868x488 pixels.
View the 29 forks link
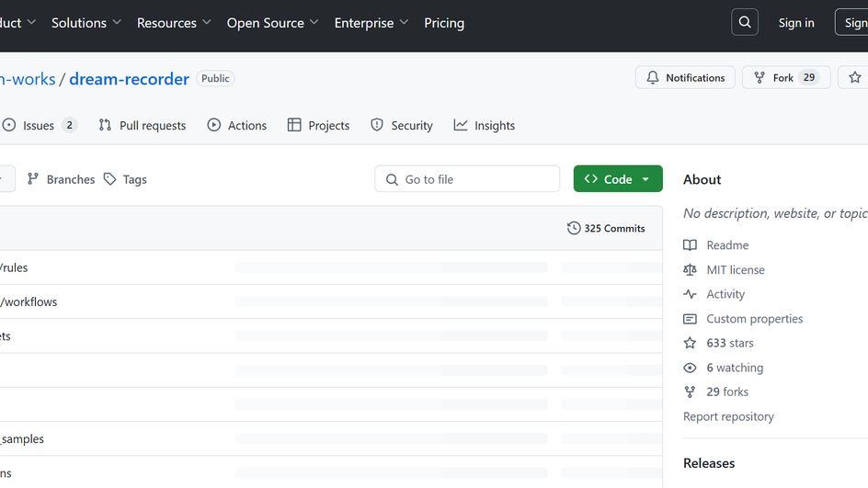coord(727,392)
